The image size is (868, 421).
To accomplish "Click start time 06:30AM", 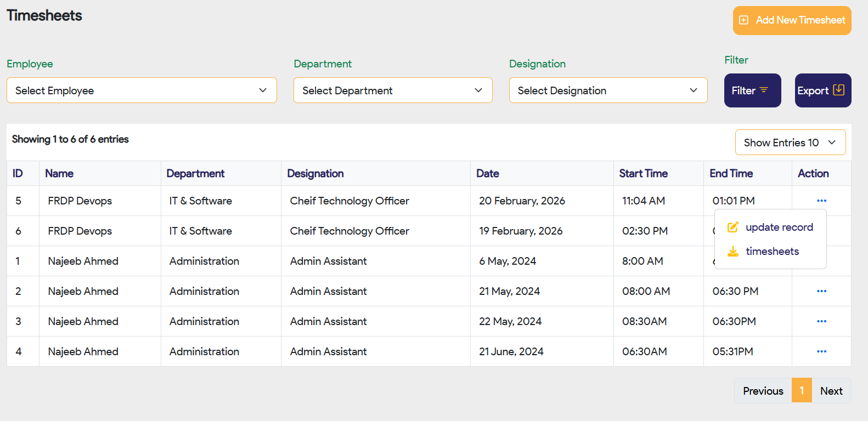I will click(x=645, y=351).
